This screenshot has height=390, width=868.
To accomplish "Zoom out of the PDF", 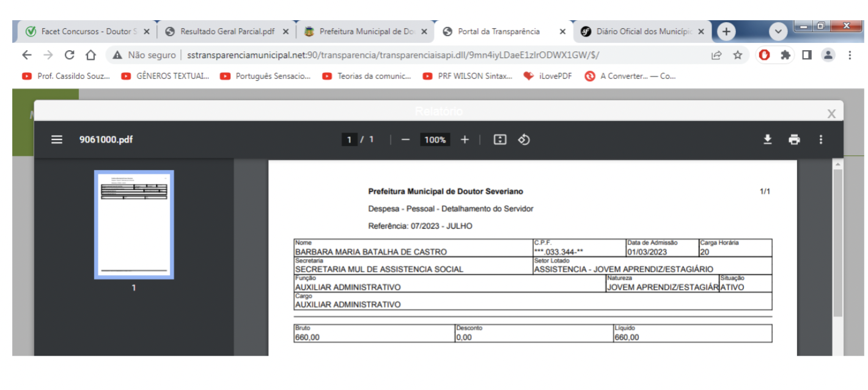I will click(x=405, y=140).
